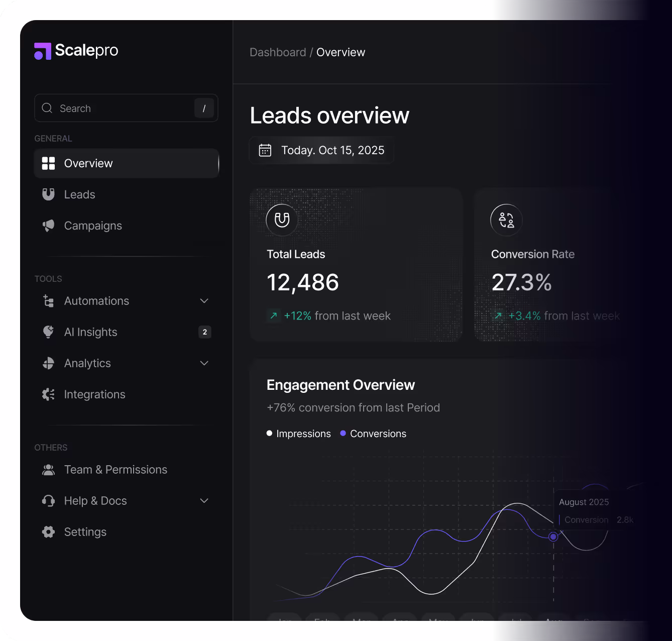The width and height of the screenshot is (672, 641).
Task: Select the August 2025 data point marker
Action: coord(553,537)
